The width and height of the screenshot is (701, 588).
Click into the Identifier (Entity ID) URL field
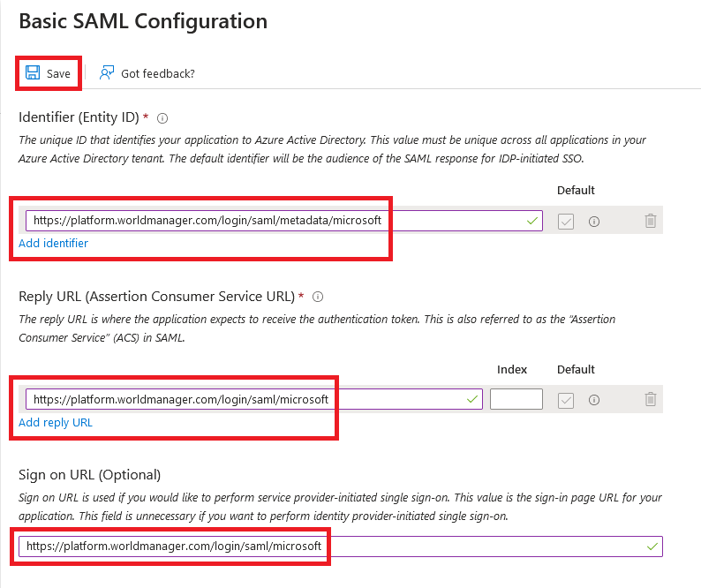click(284, 221)
